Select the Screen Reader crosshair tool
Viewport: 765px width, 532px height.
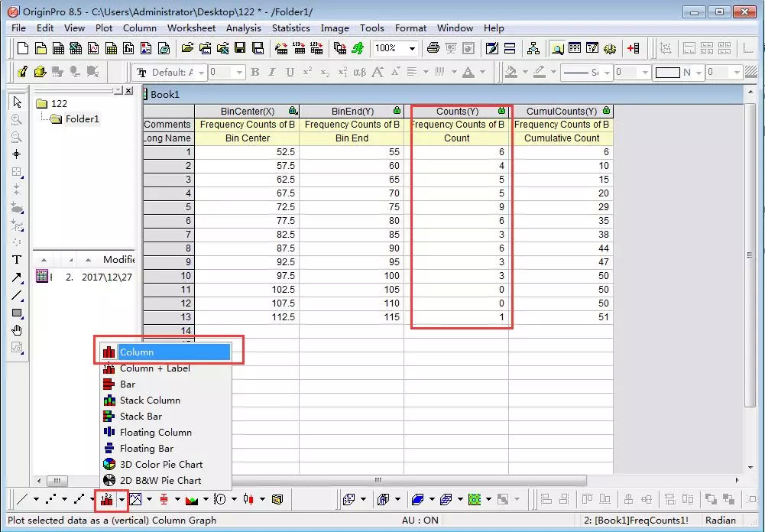coord(17,154)
